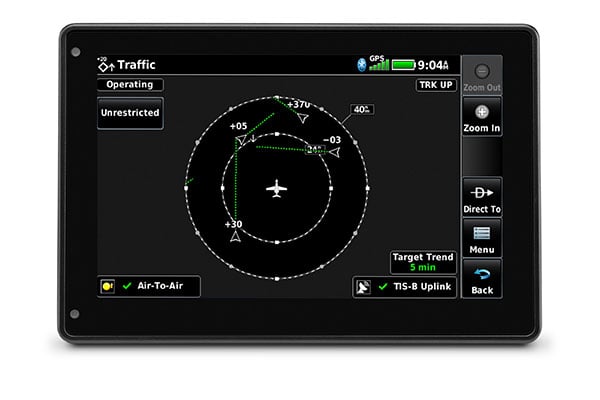600x400 pixels.
Task: Tap the green battery level icon
Action: (403, 65)
